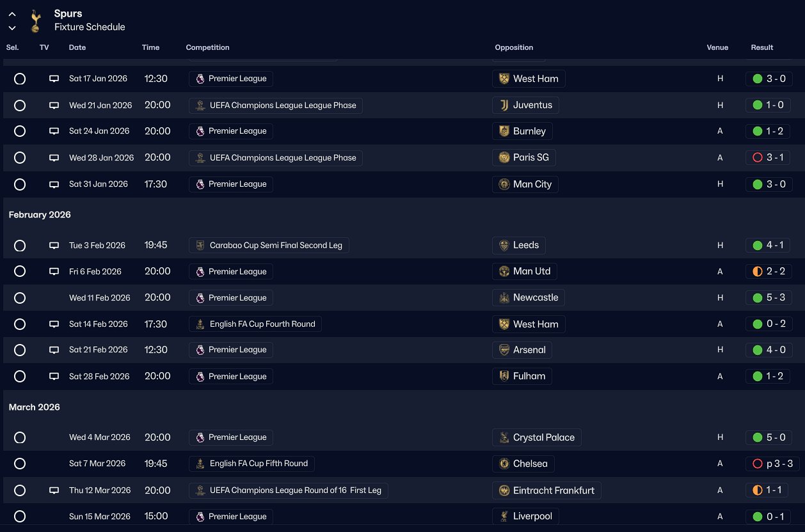Select the Leeds fixture radio button

point(20,246)
